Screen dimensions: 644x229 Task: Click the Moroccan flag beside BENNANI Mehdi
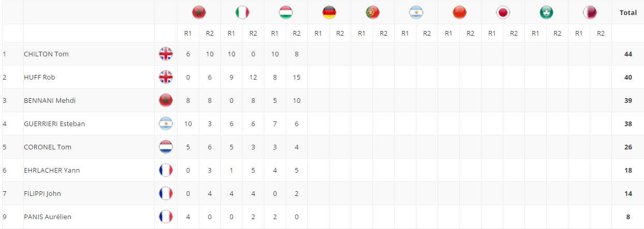pos(166,100)
